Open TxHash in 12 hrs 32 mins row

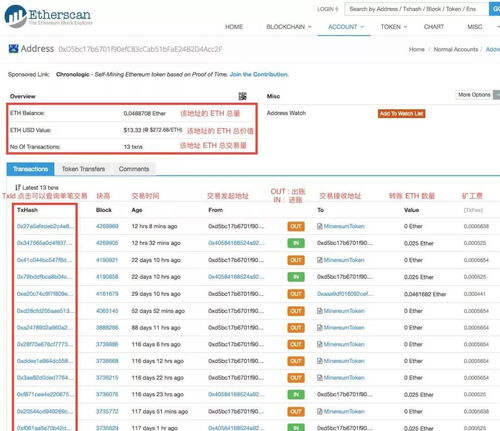44,243
